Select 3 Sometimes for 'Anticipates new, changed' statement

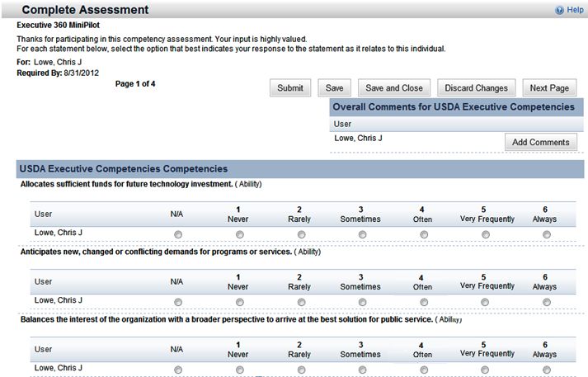362,302
